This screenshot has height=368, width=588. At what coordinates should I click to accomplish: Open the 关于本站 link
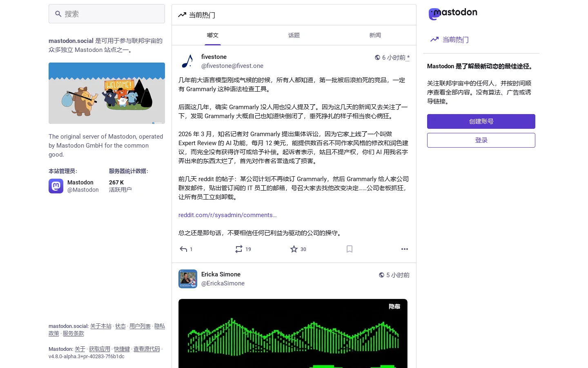pos(101,326)
